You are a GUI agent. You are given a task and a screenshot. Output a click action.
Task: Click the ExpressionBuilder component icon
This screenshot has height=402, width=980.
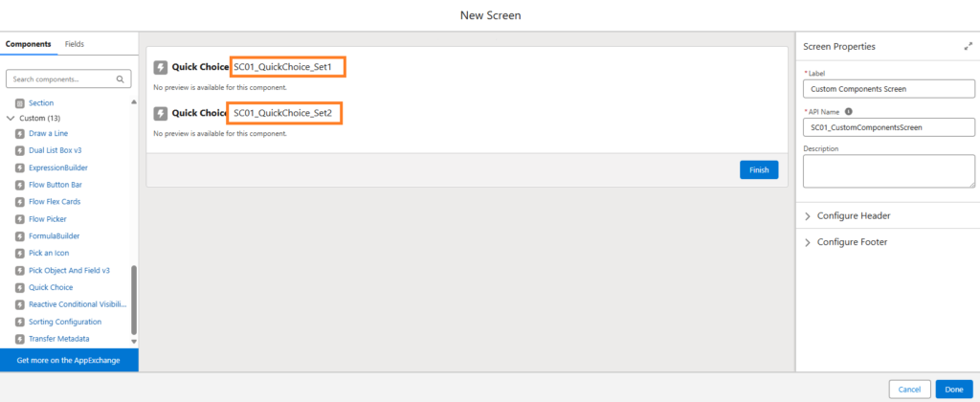[x=20, y=168]
